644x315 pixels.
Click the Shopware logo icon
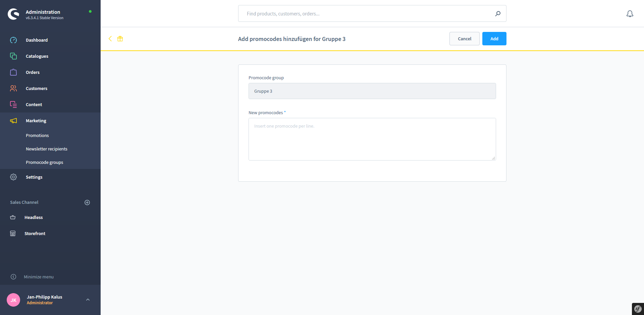13,14
